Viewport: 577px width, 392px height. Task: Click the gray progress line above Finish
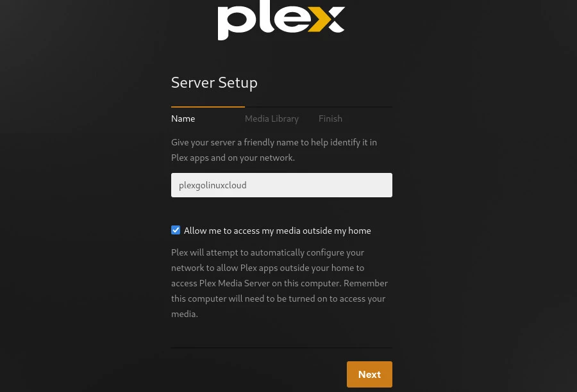point(355,106)
